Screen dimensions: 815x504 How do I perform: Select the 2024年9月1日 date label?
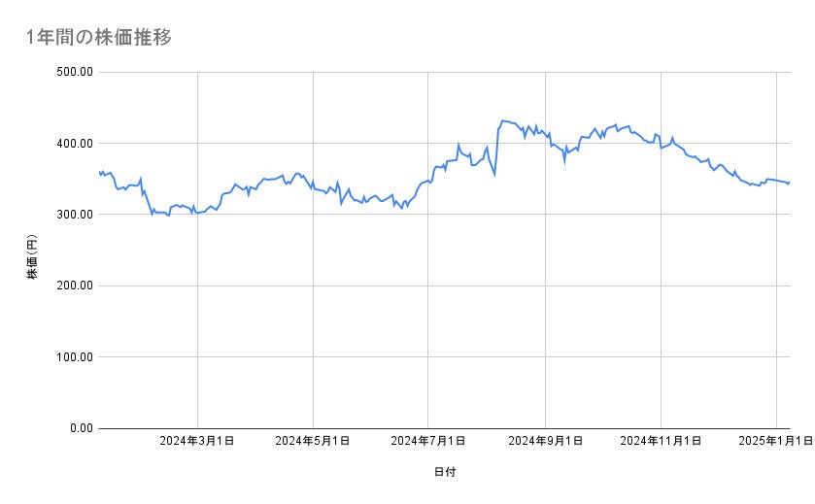(x=545, y=442)
